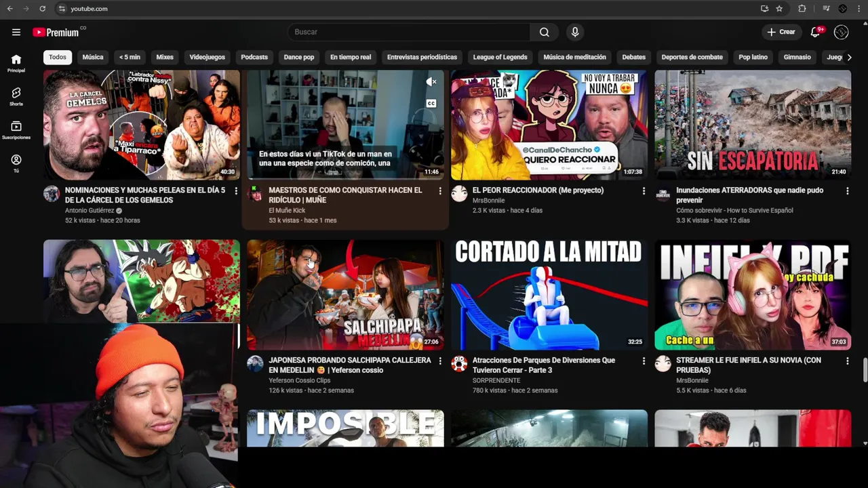
Task: Select the Música filter chip
Action: (93, 57)
